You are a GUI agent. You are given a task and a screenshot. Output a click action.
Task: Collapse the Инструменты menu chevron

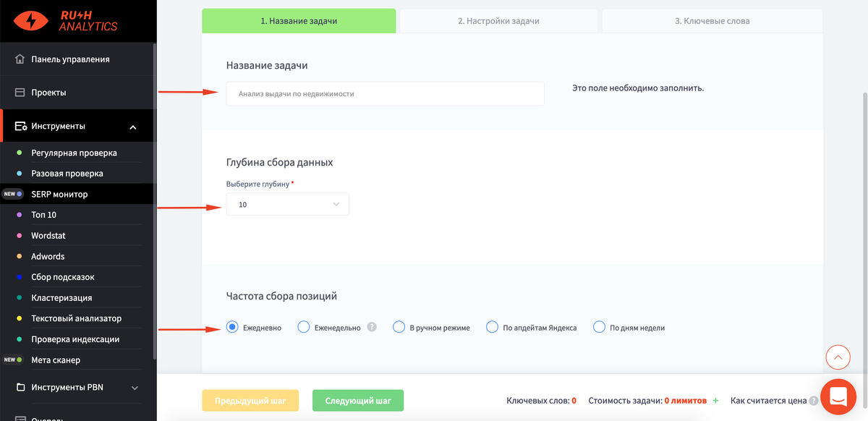point(133,127)
